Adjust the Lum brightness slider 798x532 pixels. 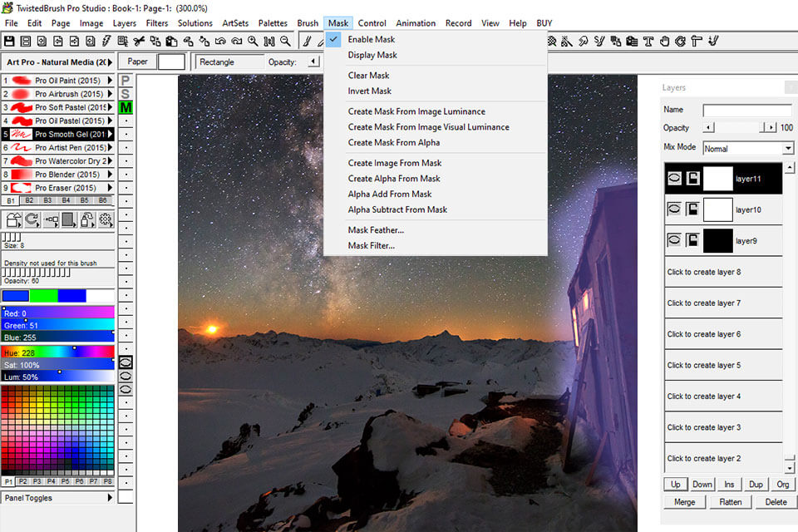tap(58, 377)
